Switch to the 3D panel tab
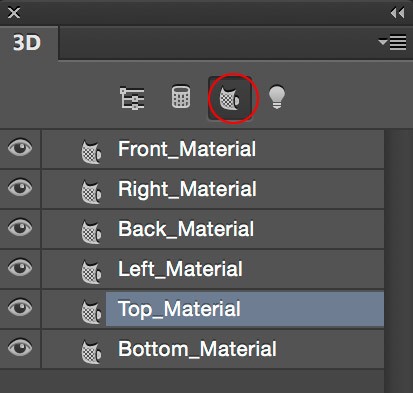This screenshot has height=393, width=413. coord(27,43)
